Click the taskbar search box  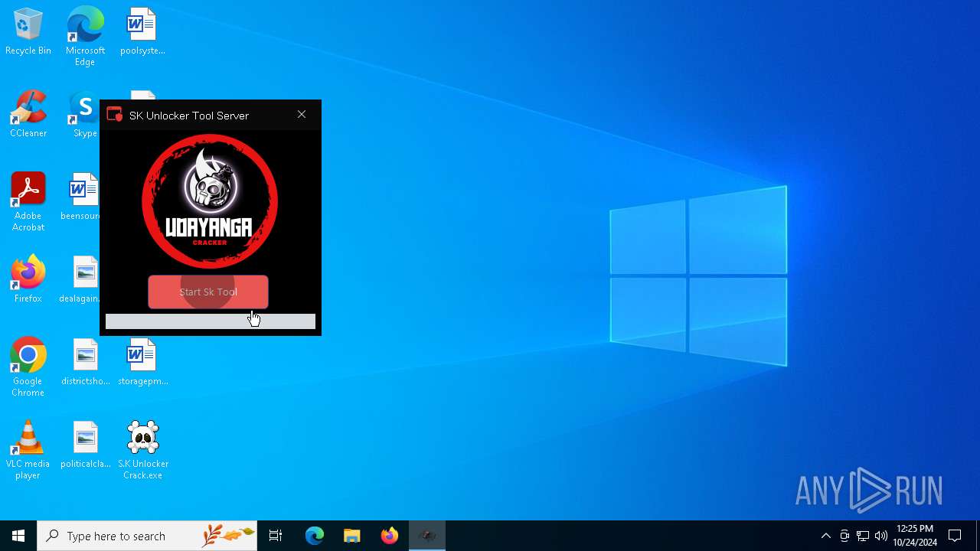pyautogui.click(x=147, y=536)
